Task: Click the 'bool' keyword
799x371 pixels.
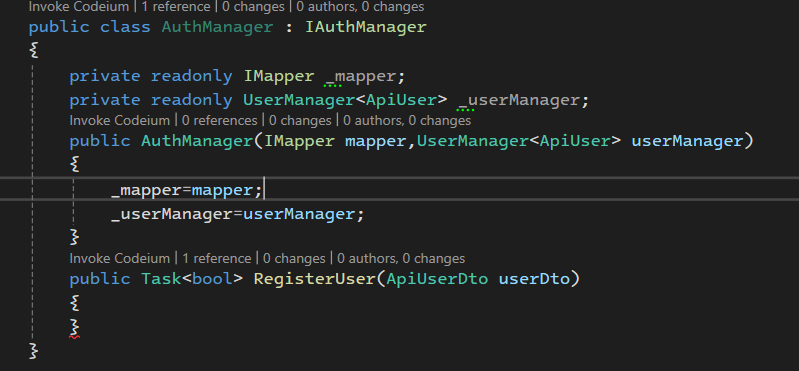Action: tap(212, 279)
